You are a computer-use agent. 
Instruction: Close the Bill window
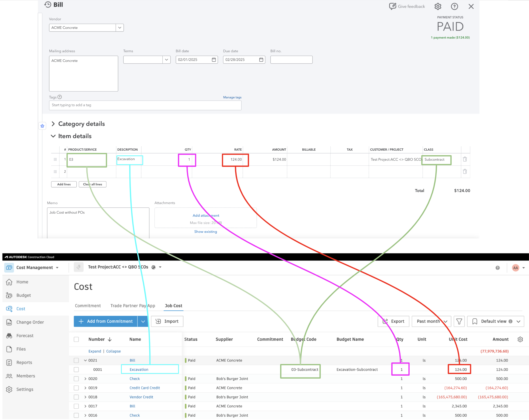click(471, 6)
